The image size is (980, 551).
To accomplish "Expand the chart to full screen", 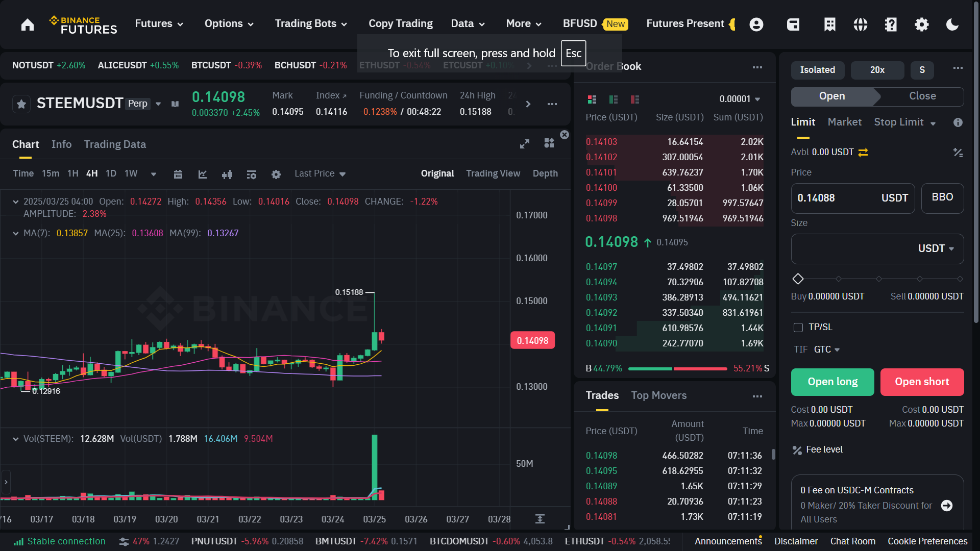I will (x=525, y=144).
